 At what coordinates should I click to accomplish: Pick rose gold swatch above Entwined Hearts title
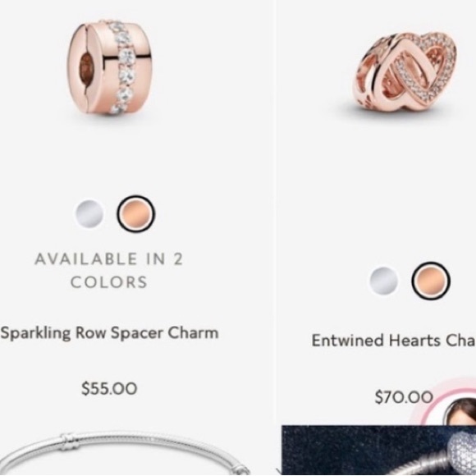(x=431, y=281)
